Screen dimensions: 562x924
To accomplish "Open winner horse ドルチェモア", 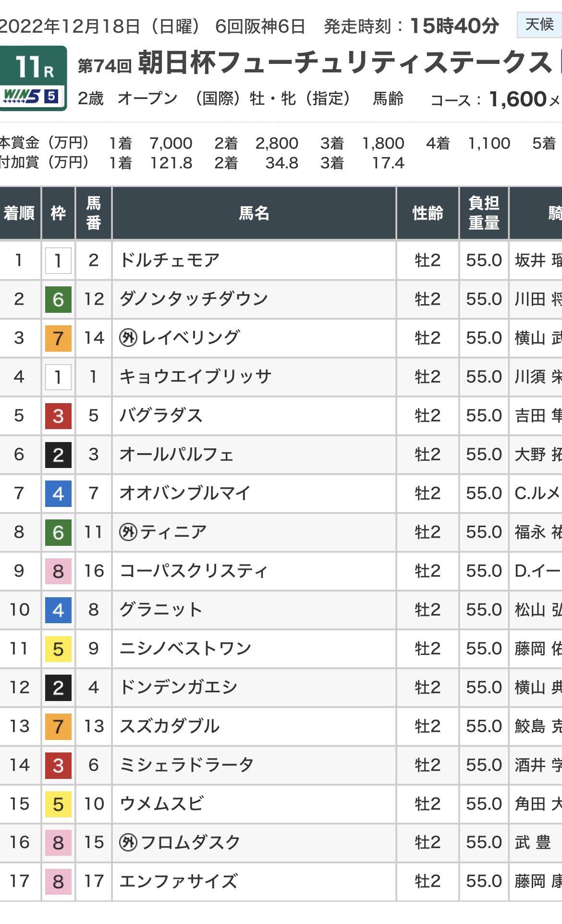I will pos(170,260).
